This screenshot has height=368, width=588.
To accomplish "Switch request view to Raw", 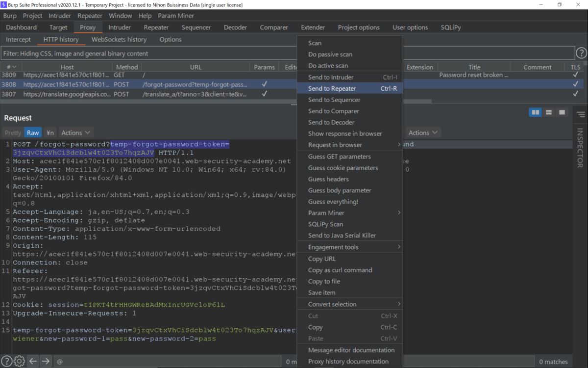I will 33,132.
